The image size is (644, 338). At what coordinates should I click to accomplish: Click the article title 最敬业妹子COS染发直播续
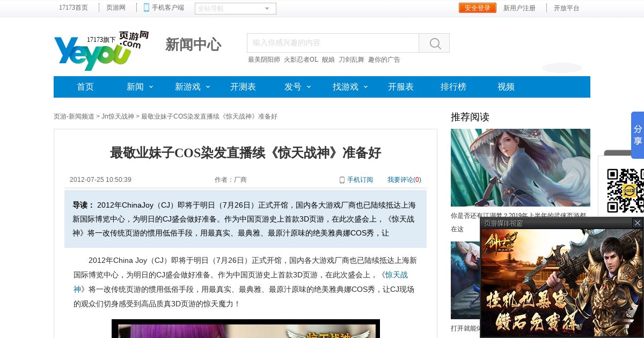(x=246, y=153)
